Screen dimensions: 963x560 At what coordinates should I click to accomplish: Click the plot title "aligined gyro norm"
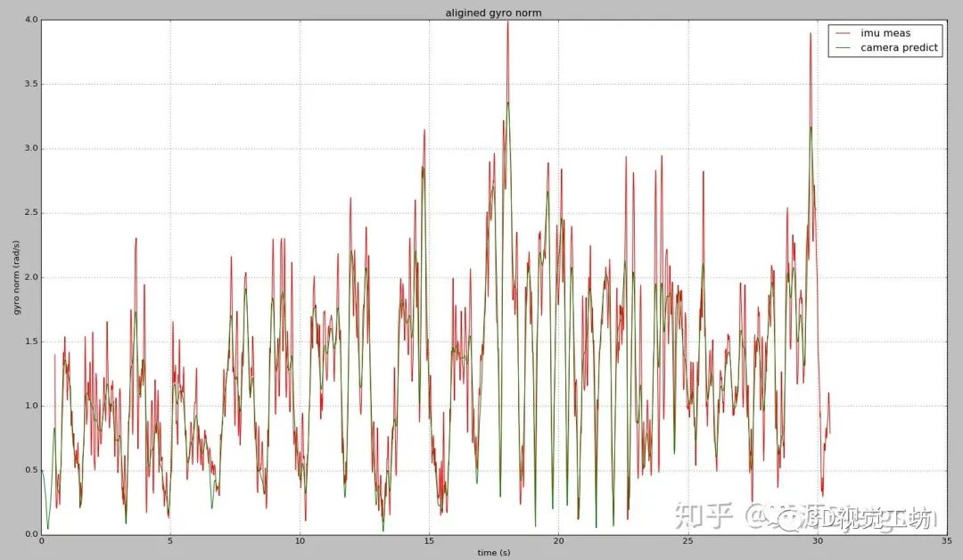pos(493,12)
